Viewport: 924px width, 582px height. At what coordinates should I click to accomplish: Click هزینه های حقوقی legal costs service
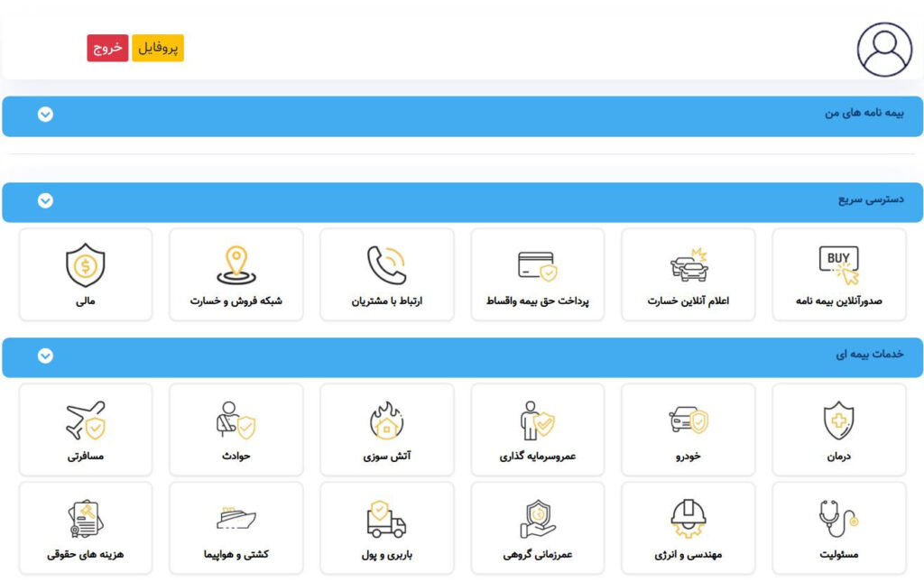click(85, 527)
